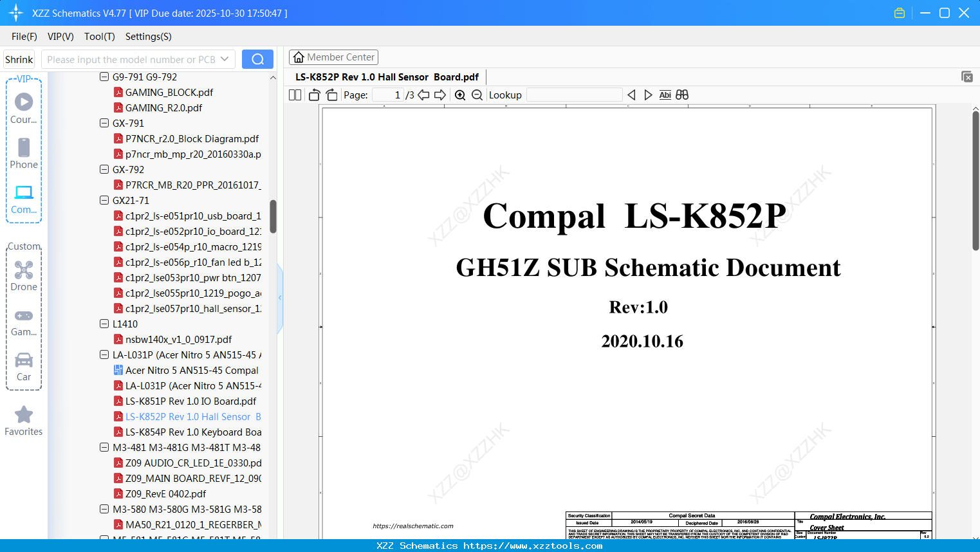Rotate page counterclockwise
The image size is (980, 552).
[x=314, y=95]
